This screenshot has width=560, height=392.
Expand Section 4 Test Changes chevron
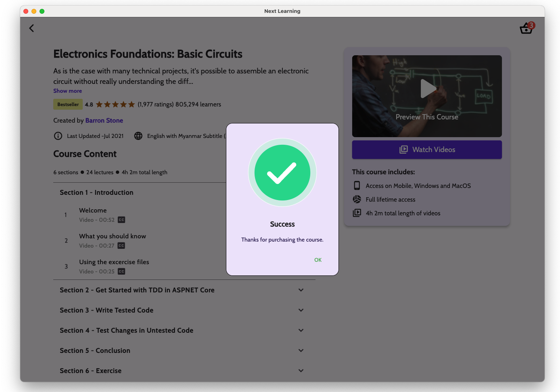pyautogui.click(x=301, y=330)
